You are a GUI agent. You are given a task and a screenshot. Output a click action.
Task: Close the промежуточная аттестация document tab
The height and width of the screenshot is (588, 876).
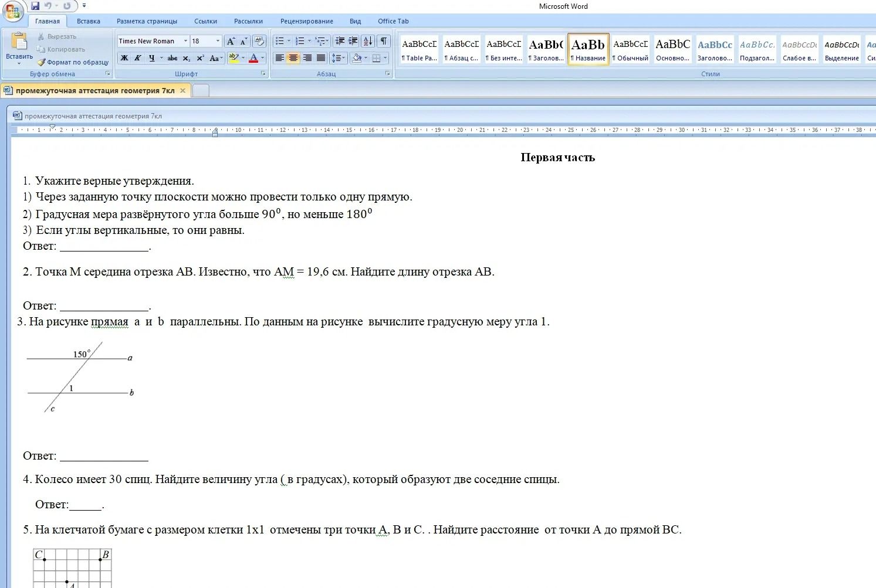pyautogui.click(x=182, y=90)
